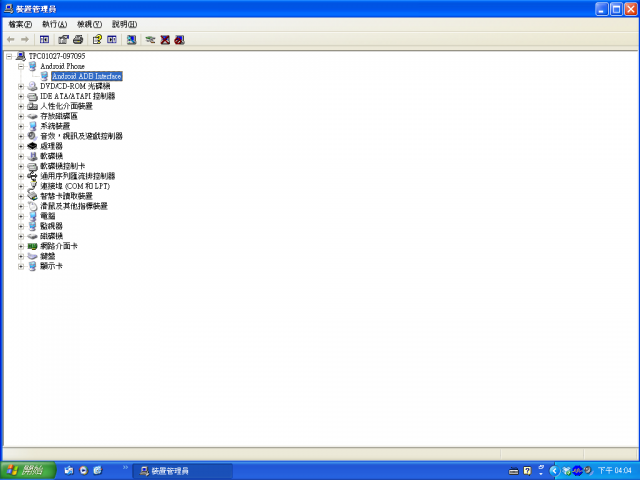Select the TPC01027-097095 computer name
Viewport: 640px width, 480px height.
[x=57, y=56]
